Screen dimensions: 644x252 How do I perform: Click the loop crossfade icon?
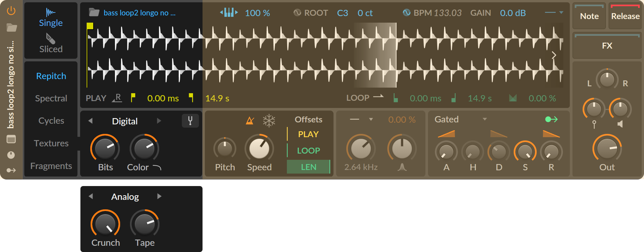pyautogui.click(x=513, y=98)
